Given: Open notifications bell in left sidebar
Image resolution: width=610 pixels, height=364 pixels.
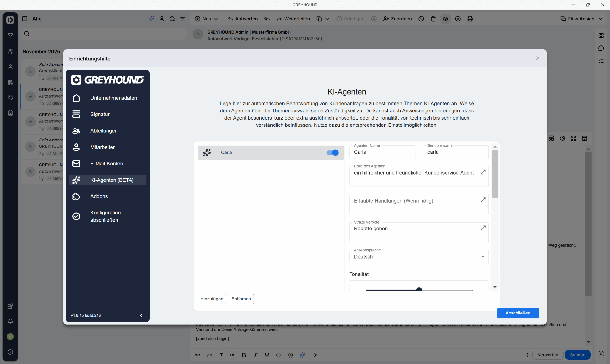Looking at the screenshot, I should (x=10, y=321).
